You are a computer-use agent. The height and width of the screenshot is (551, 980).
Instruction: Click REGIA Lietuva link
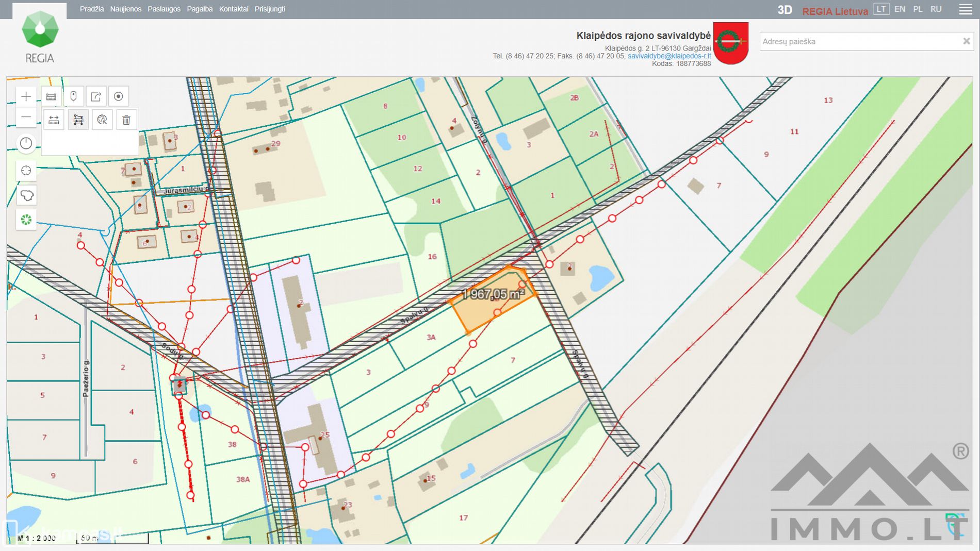coord(835,11)
